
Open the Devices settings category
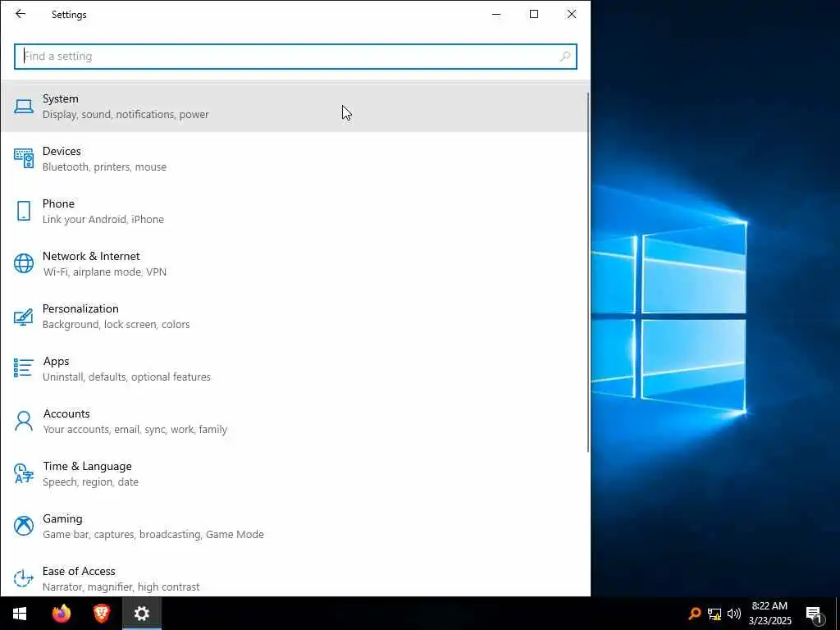(294, 159)
